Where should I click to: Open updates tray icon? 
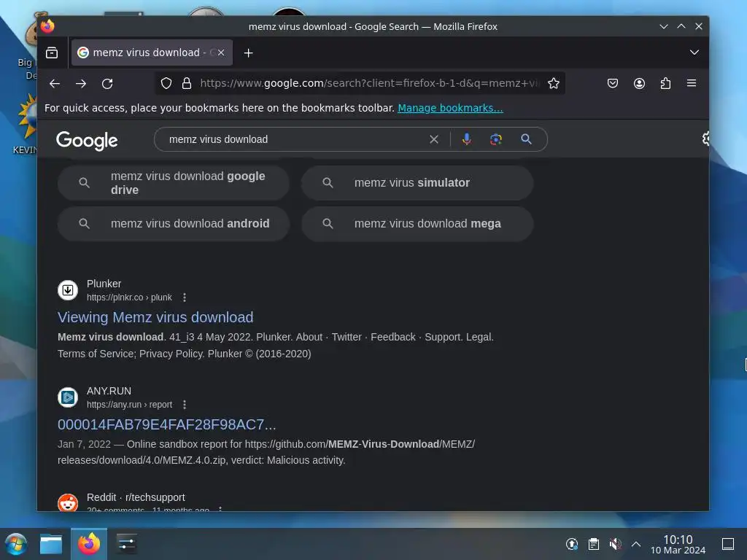click(572, 544)
